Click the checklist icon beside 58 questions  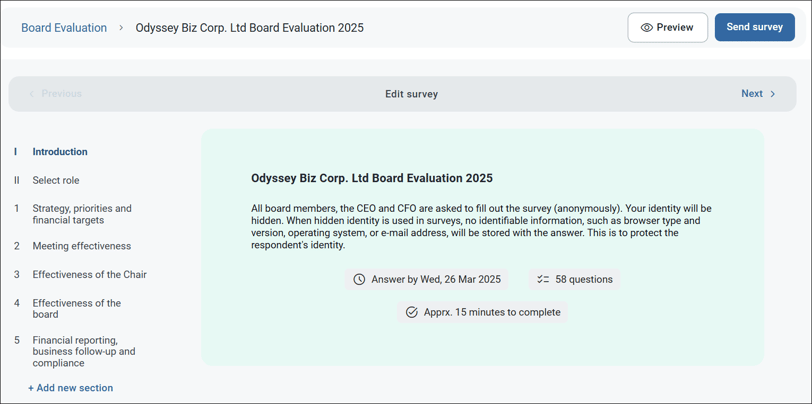coord(543,280)
